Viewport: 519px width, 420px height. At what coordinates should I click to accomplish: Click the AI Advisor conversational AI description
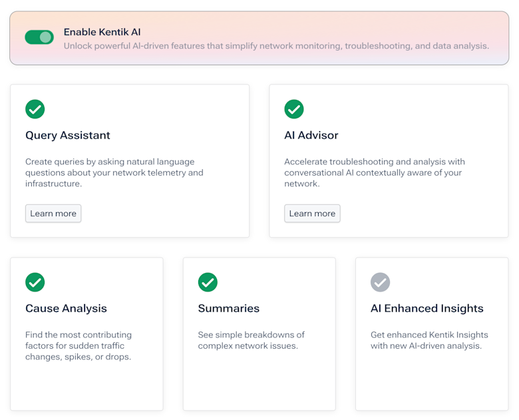click(375, 172)
